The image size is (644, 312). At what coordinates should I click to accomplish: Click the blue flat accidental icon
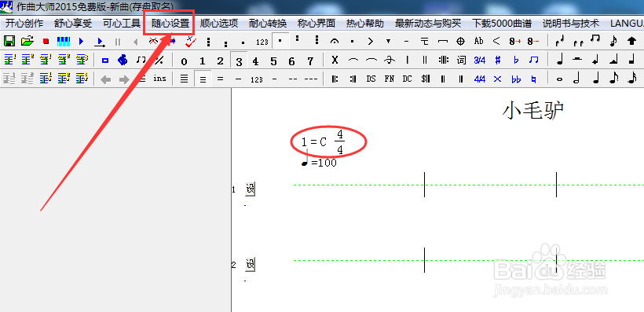(x=516, y=61)
